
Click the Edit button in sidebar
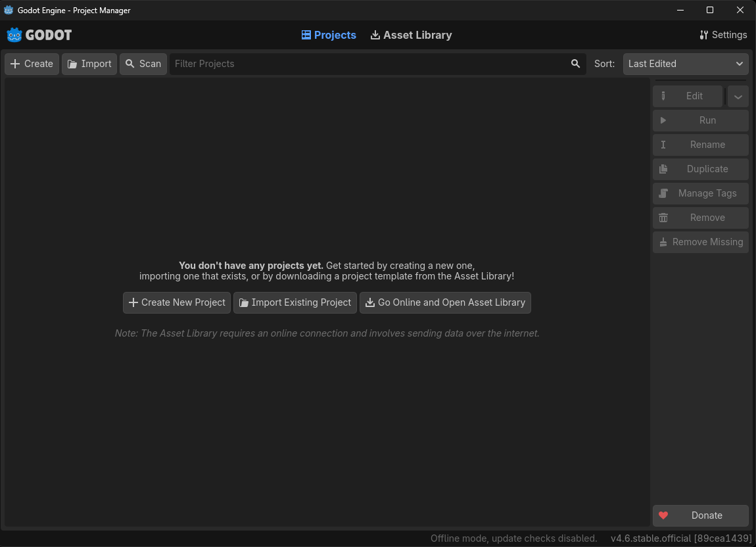click(x=688, y=96)
